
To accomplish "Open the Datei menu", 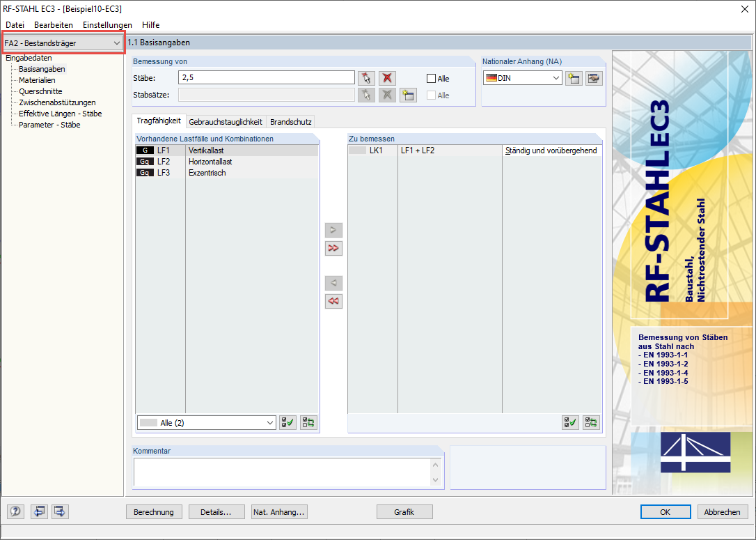I will pos(15,24).
